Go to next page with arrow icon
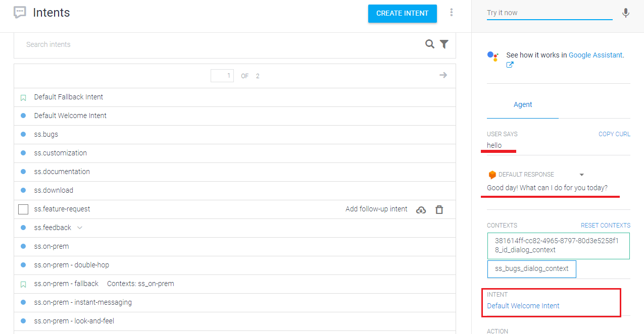 coord(443,75)
